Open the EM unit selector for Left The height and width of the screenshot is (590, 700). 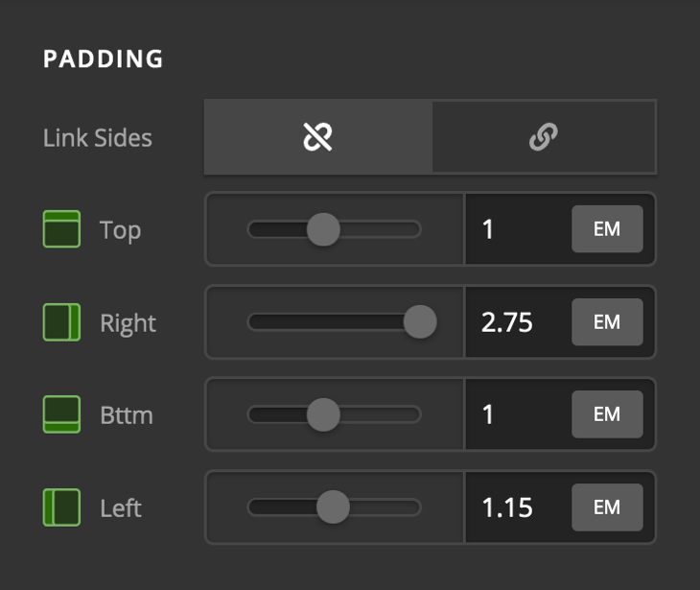607,507
